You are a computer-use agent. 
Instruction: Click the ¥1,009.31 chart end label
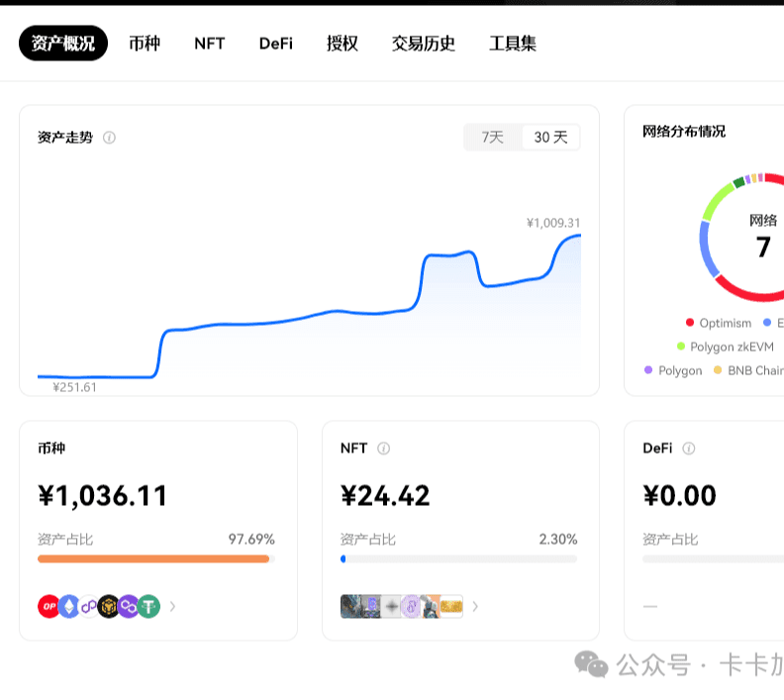click(553, 223)
